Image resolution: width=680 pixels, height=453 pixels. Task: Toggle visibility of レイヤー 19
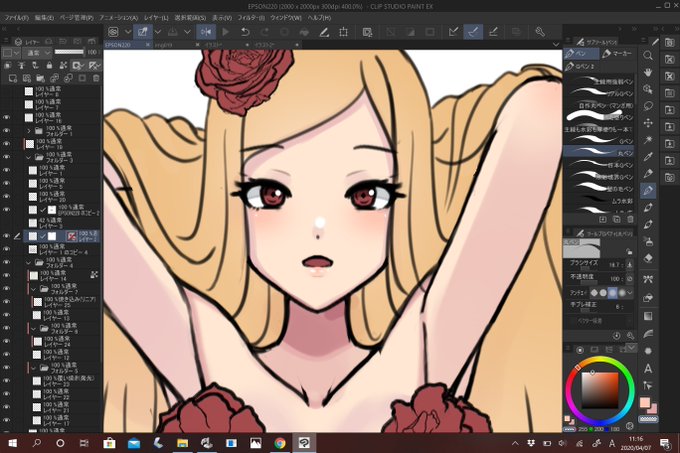point(6,143)
